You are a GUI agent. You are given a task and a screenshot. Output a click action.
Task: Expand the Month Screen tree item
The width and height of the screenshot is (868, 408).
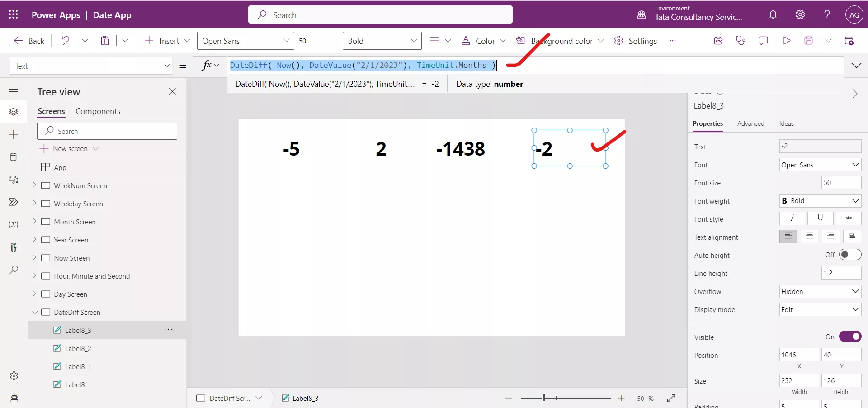pyautogui.click(x=34, y=222)
